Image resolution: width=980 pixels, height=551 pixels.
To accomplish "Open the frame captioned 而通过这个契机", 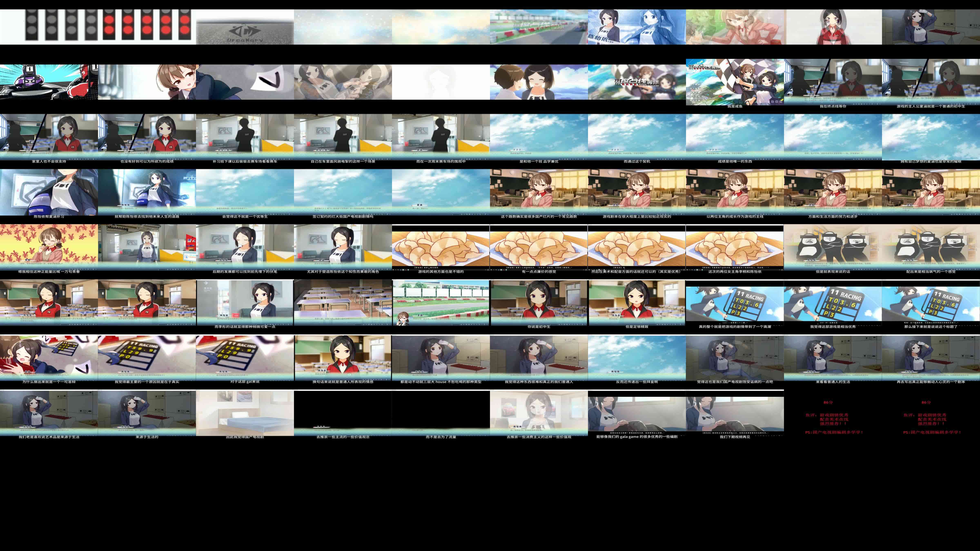I will point(637,137).
